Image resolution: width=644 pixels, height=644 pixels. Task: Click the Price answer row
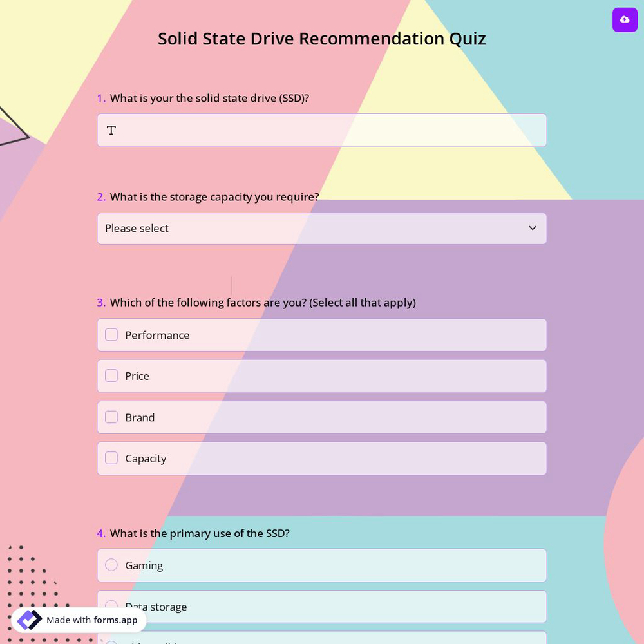pyautogui.click(x=322, y=375)
